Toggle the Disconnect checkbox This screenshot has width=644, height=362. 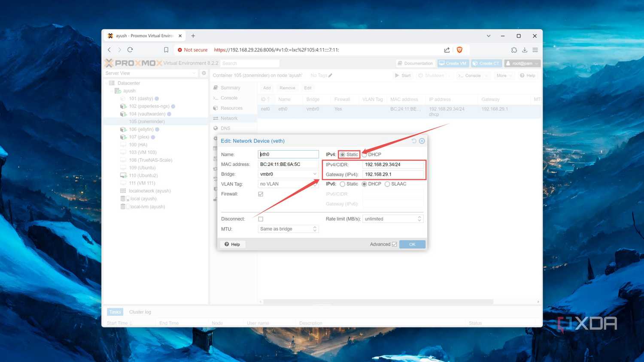pyautogui.click(x=261, y=219)
